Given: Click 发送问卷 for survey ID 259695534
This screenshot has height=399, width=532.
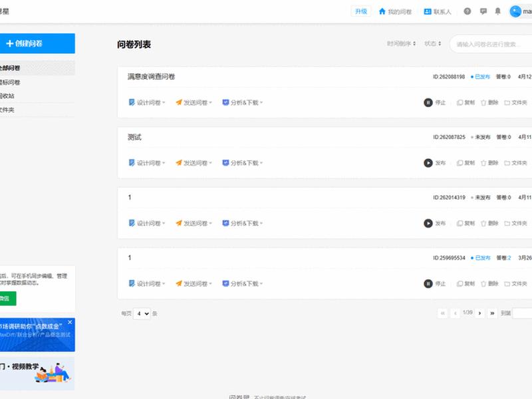Looking at the screenshot, I should (x=194, y=284).
